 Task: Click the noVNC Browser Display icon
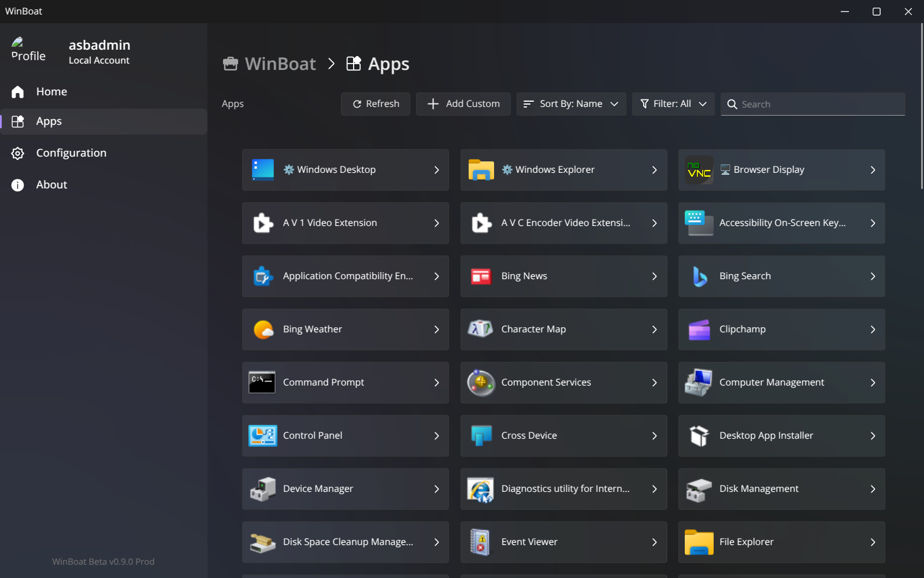point(699,170)
